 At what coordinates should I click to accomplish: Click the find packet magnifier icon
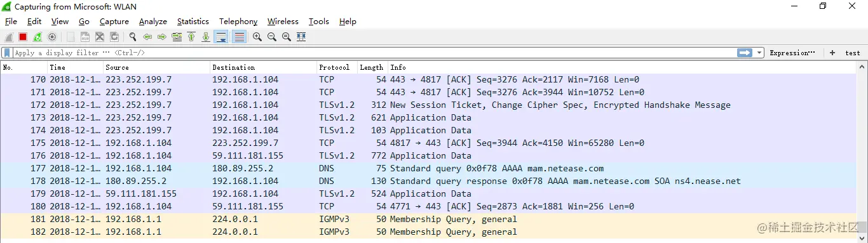(x=132, y=37)
